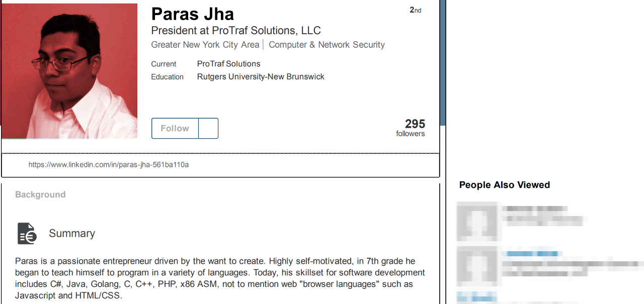
Task: Open Rutgers University-New Brunswick education link
Action: point(261,77)
